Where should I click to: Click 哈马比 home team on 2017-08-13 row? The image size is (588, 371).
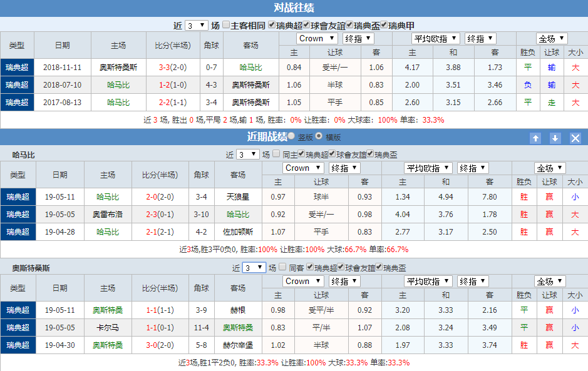click(x=118, y=103)
